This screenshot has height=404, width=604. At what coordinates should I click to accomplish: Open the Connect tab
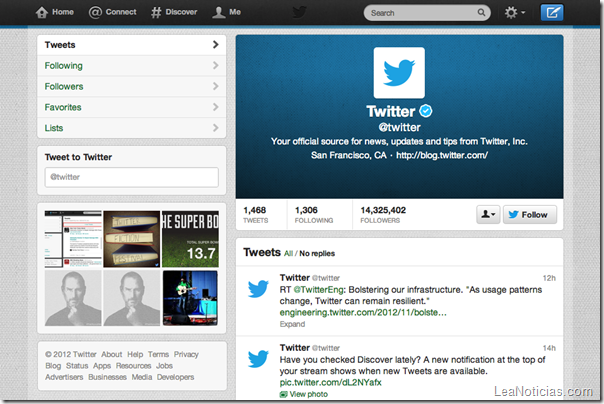pyautogui.click(x=112, y=12)
